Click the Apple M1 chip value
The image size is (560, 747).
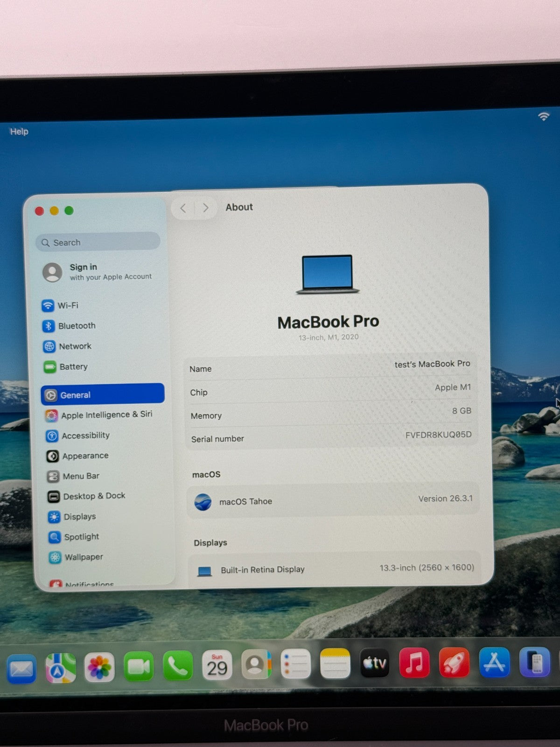pos(453,388)
